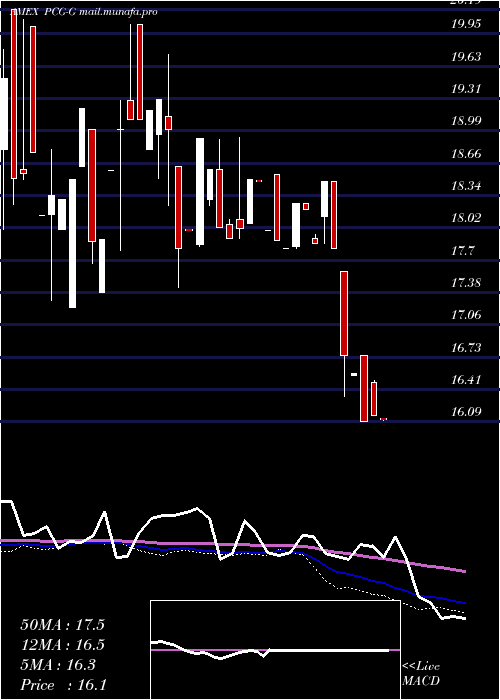This screenshot has width=500, height=700.
Task: Click the <<Live MACD label
Action: click(x=421, y=673)
